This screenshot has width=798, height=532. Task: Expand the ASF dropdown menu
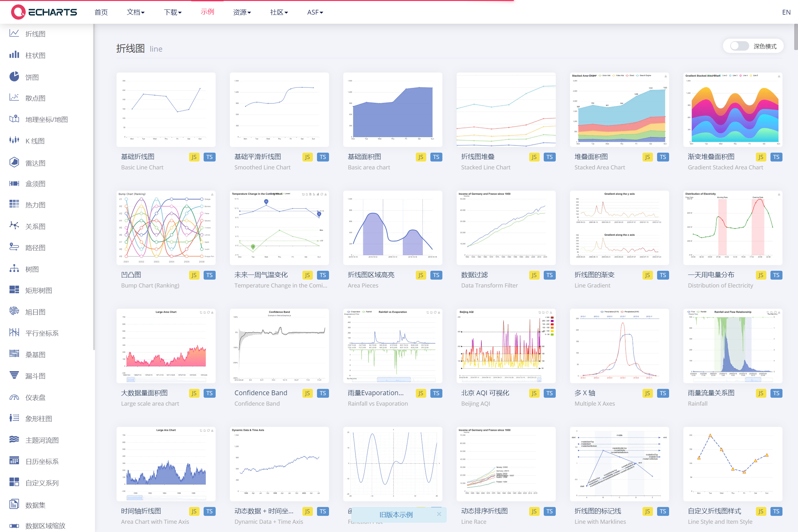click(315, 12)
